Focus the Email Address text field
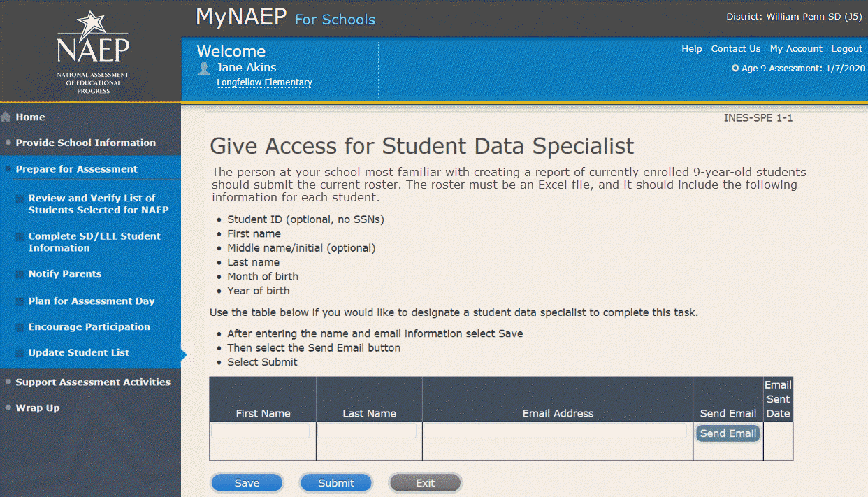Image resolution: width=868 pixels, height=497 pixels. (556, 431)
